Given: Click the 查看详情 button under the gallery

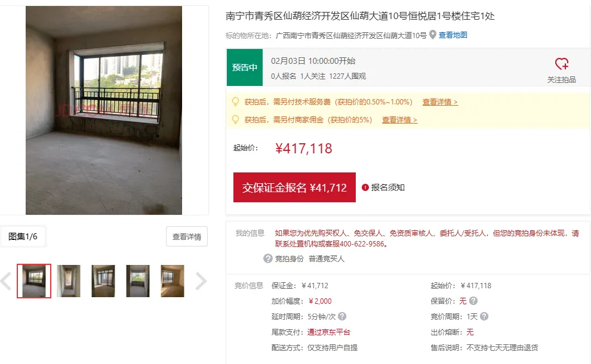Looking at the screenshot, I should (x=187, y=237).
